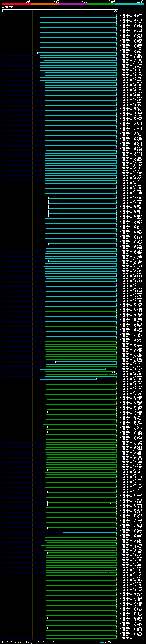Select label UniRef100_C2W1D8
This screenshot has height=644, width=146.
[131, 565]
